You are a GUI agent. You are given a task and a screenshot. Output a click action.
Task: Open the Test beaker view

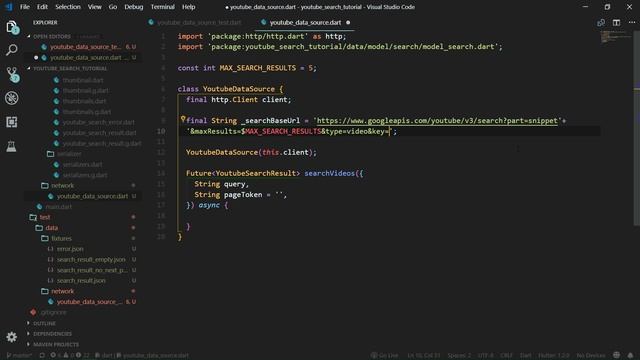12,146
